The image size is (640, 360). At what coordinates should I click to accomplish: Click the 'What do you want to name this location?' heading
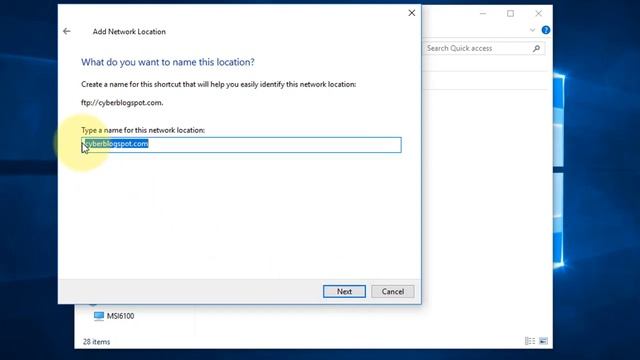click(x=168, y=62)
